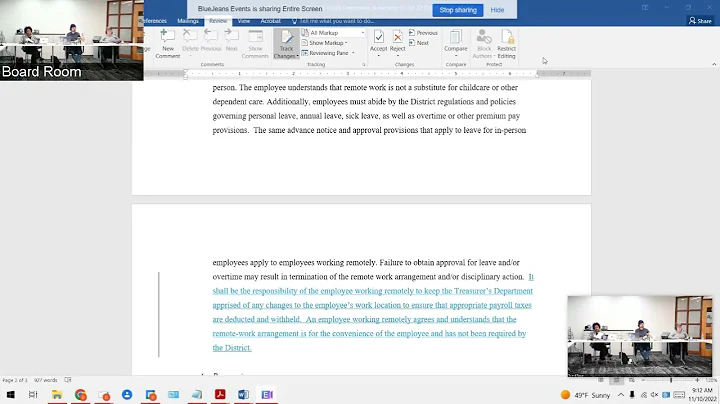Jump to Next change in Changes group

[419, 43]
